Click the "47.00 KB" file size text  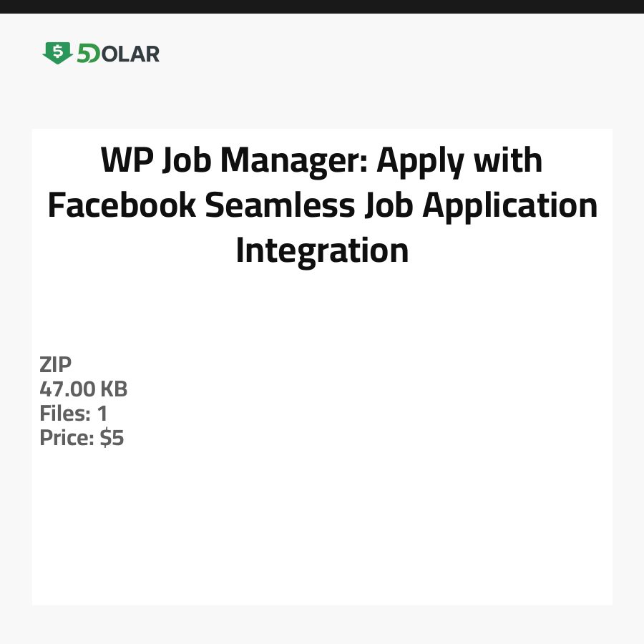coord(84,389)
